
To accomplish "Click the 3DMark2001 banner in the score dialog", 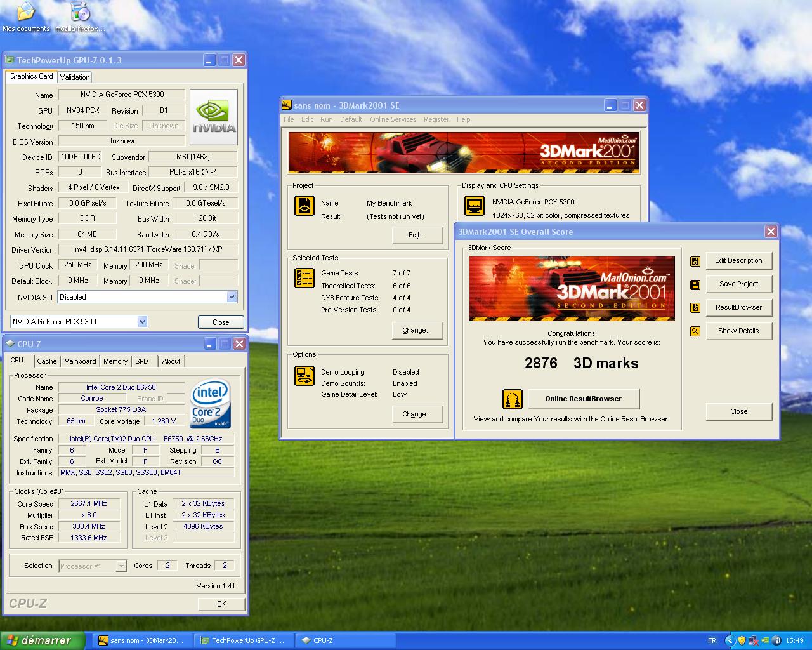I will [x=572, y=288].
